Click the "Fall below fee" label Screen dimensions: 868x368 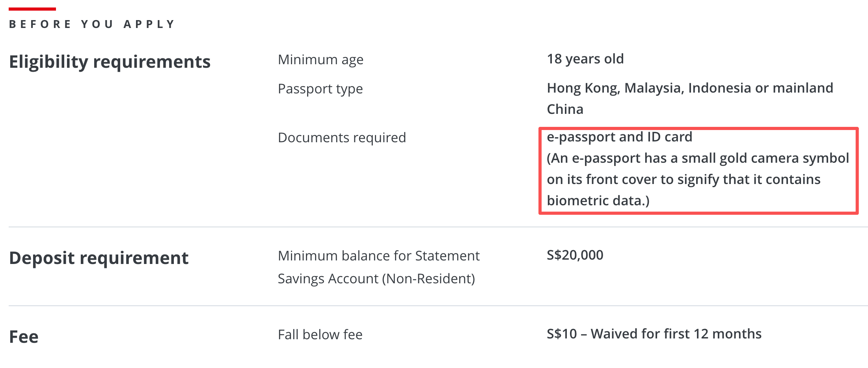point(320,335)
